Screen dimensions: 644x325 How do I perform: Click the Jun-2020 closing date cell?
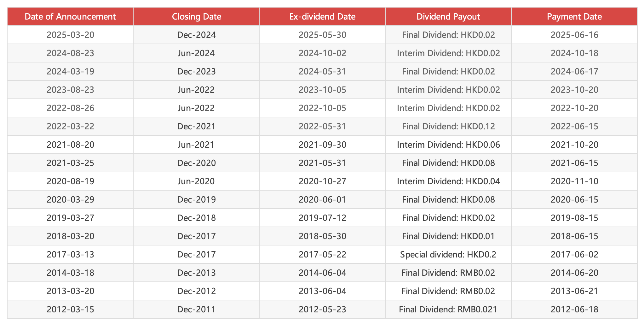[x=196, y=181]
